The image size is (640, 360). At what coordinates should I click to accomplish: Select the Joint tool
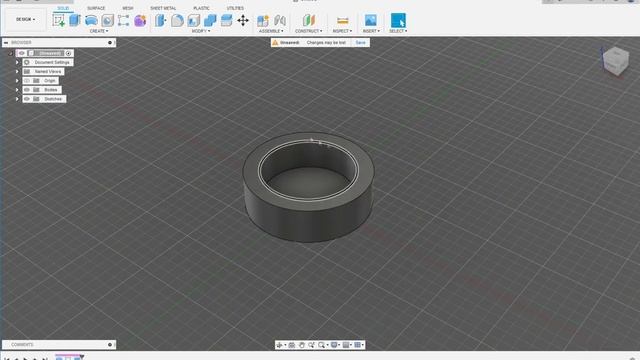click(280, 20)
